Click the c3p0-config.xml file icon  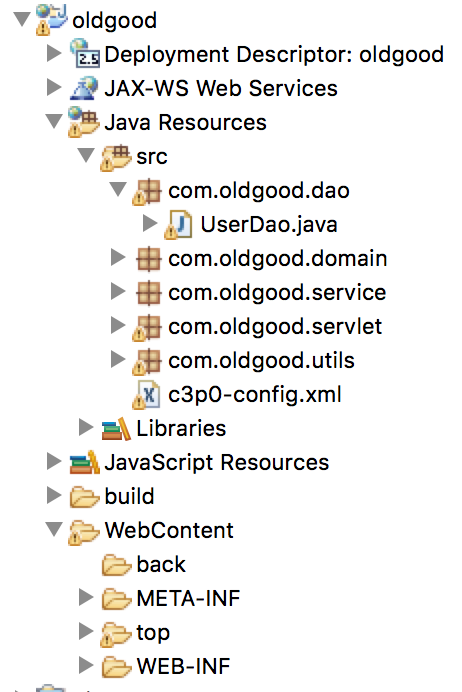[146, 394]
